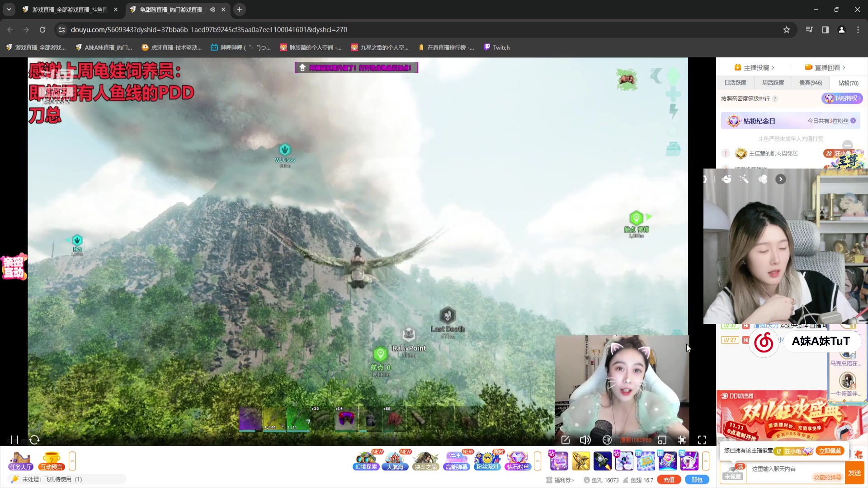This screenshot has width=868, height=488.
Task: Open the stream feedback edit icon
Action: pos(566,440)
